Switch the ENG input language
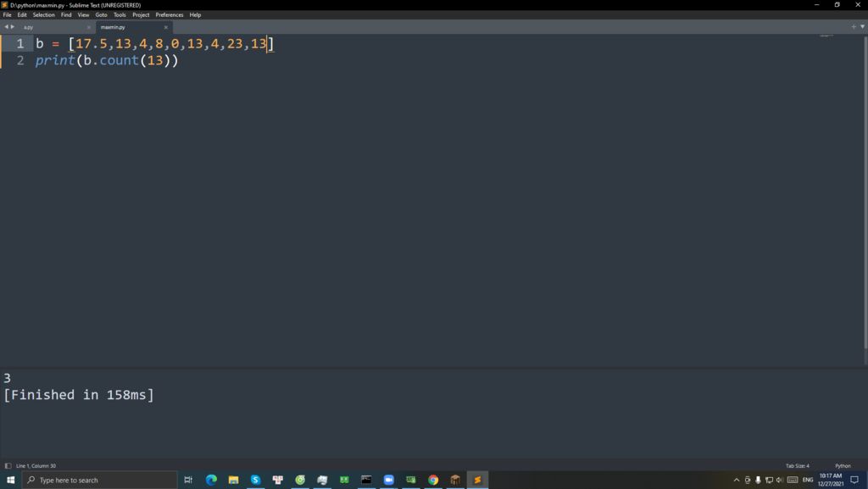The image size is (868, 489). (x=808, y=480)
